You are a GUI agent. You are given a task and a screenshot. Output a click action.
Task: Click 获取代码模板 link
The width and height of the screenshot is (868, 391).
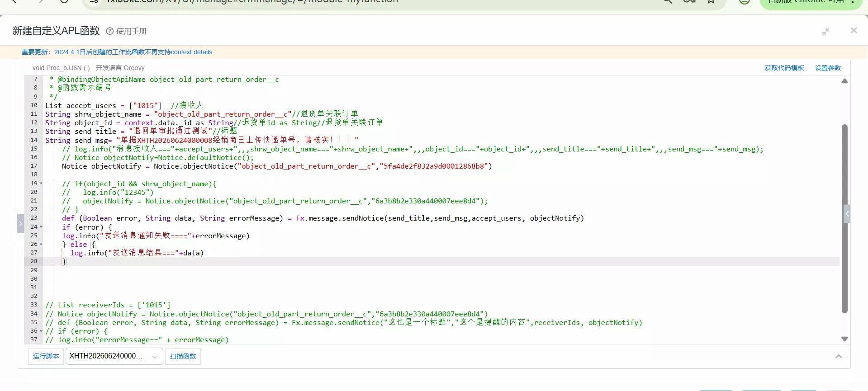pyautogui.click(x=784, y=68)
